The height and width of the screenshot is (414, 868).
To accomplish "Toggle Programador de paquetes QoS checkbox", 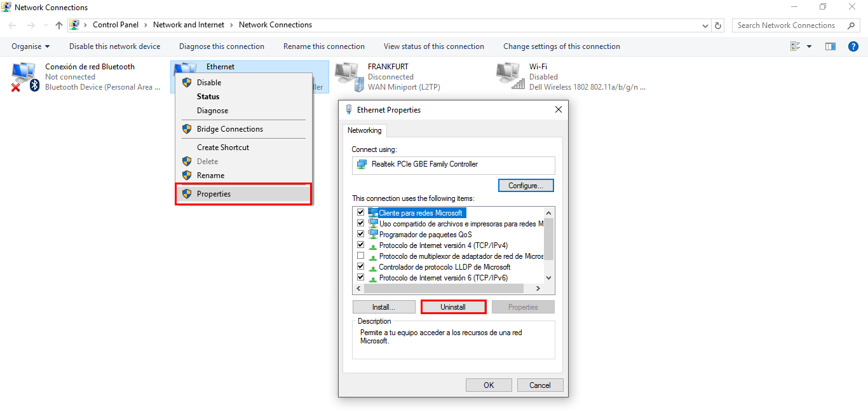I will coord(361,234).
